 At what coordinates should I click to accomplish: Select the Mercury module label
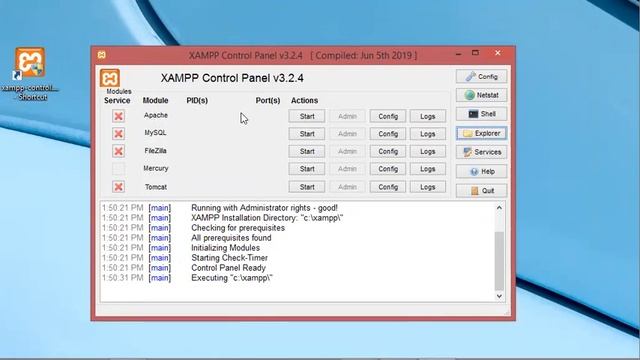click(x=156, y=168)
